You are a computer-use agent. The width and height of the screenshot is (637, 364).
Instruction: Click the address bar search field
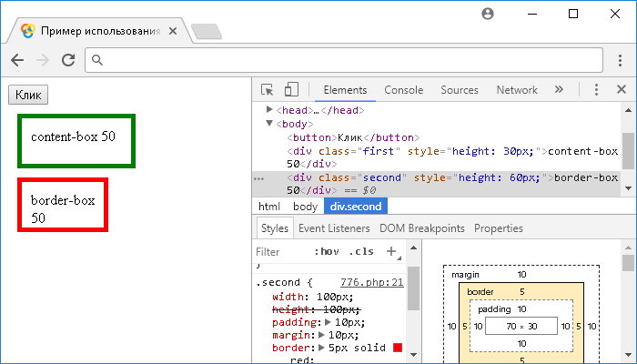coord(344,60)
